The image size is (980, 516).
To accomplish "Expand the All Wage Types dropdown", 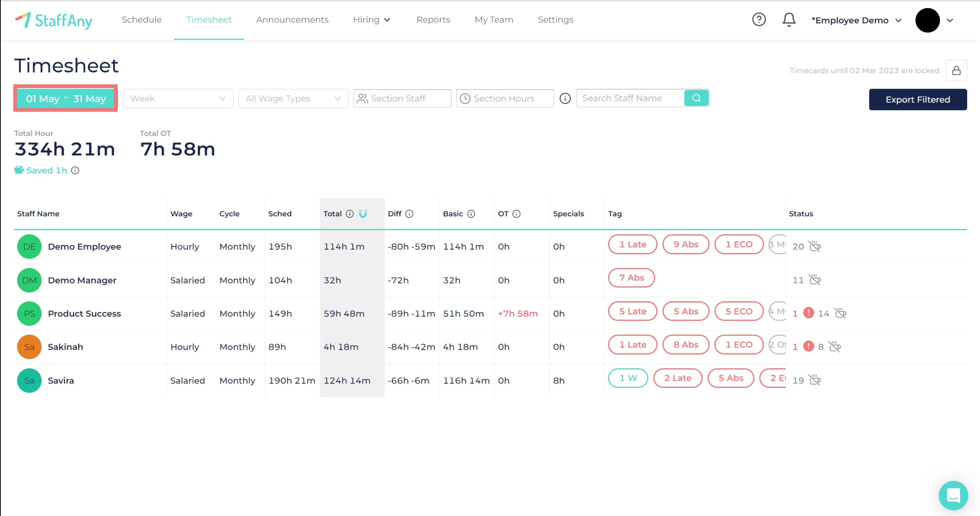I will point(293,99).
